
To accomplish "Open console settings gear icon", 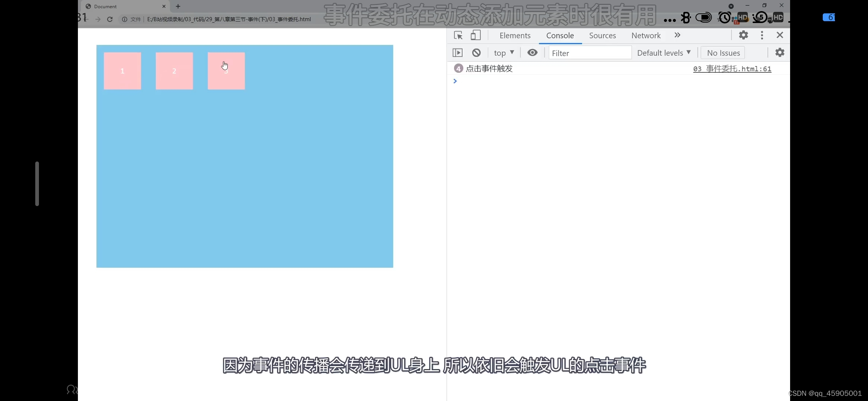I will tap(780, 53).
